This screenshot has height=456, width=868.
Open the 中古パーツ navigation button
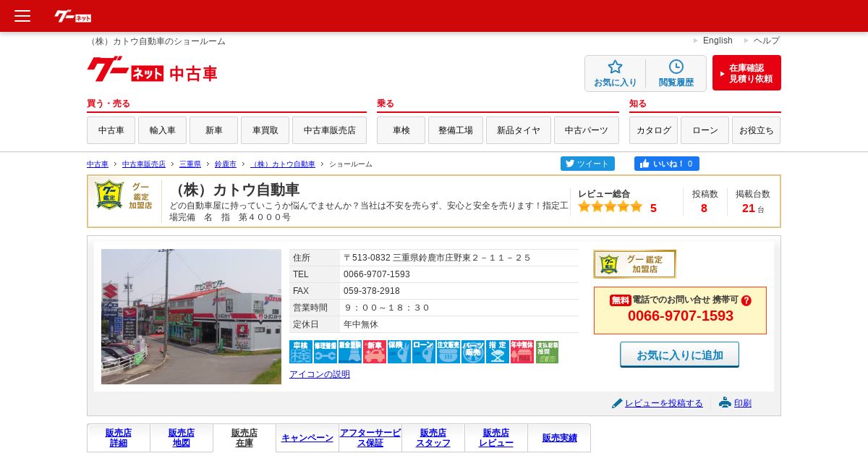coord(587,130)
